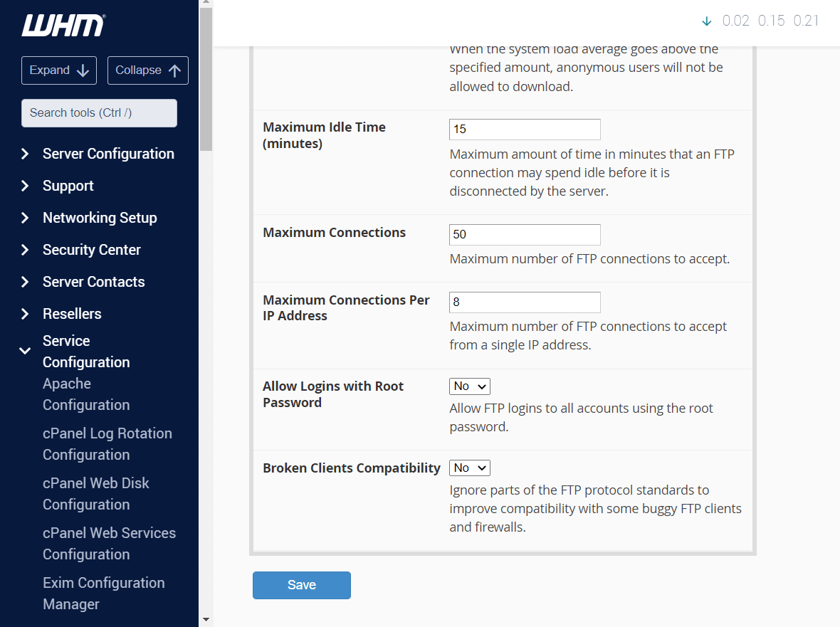The height and width of the screenshot is (627, 840).
Task: Open Apache Configuration
Action: tap(85, 394)
